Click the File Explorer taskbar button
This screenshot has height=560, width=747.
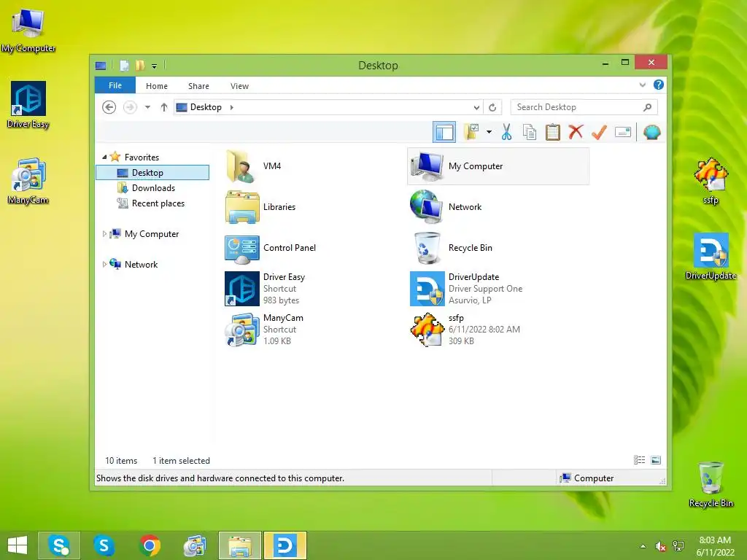pos(240,545)
